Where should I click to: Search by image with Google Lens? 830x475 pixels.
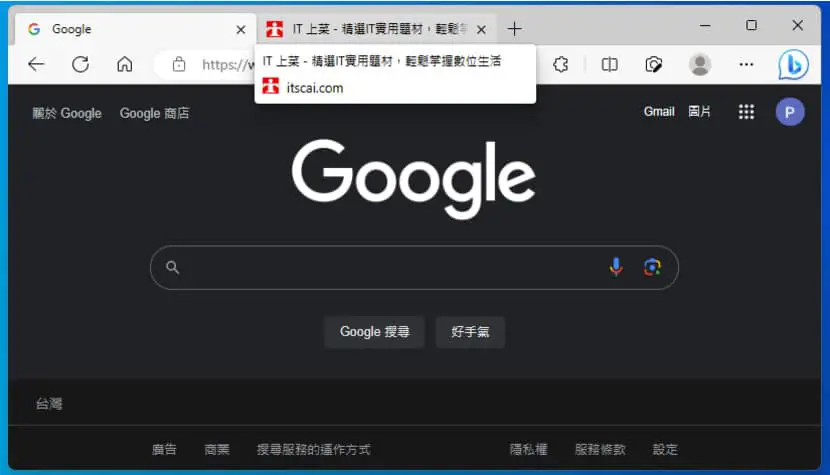pos(652,267)
